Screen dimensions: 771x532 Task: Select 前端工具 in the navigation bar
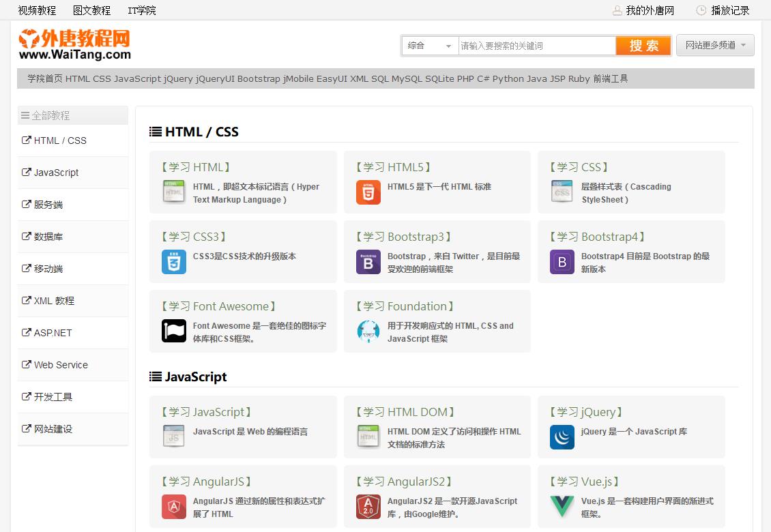click(x=610, y=78)
